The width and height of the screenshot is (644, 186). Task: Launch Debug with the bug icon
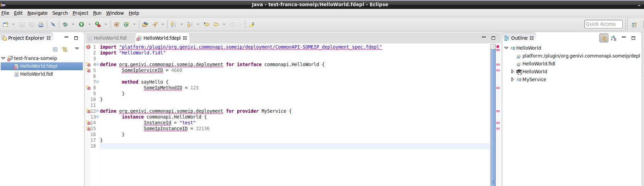(65, 24)
